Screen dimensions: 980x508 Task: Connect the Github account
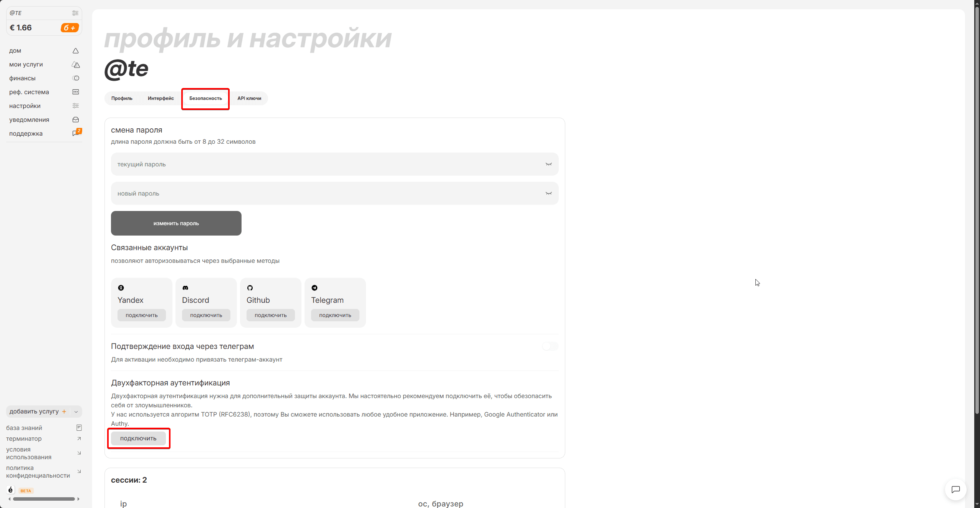[270, 315]
